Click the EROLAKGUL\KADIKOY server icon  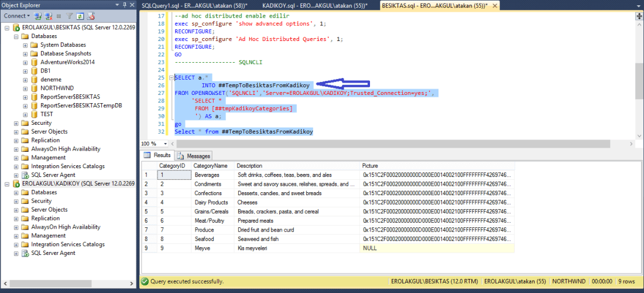16,183
